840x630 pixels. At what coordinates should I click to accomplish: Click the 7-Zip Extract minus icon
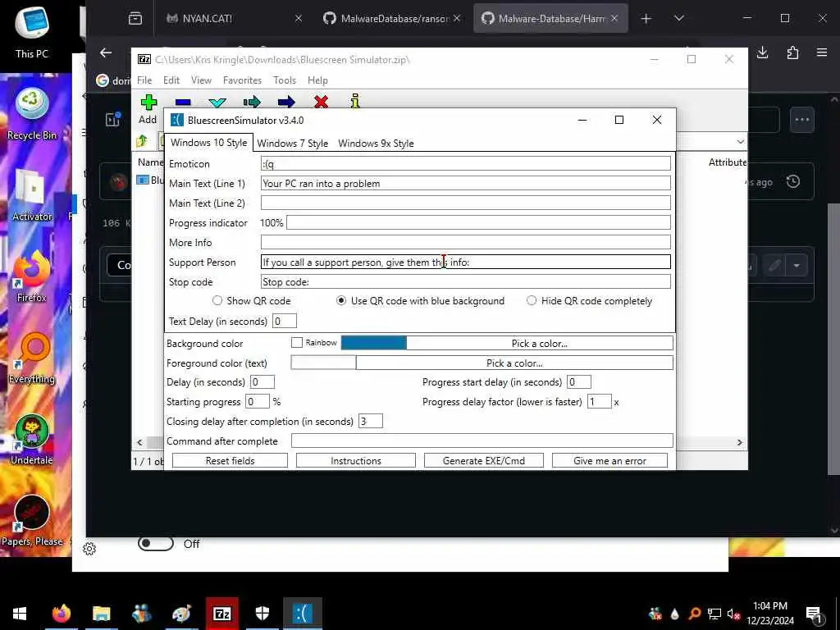(183, 103)
